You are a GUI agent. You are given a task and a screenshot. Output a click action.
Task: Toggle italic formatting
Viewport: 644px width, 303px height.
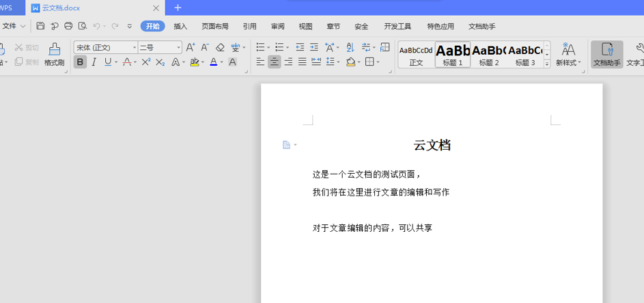click(94, 62)
